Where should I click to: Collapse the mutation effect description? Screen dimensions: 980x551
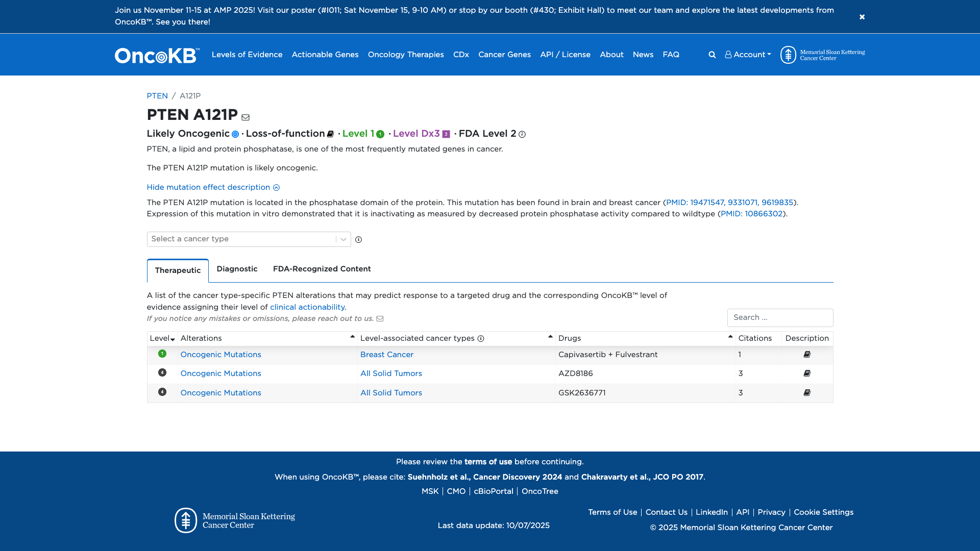pyautogui.click(x=213, y=187)
